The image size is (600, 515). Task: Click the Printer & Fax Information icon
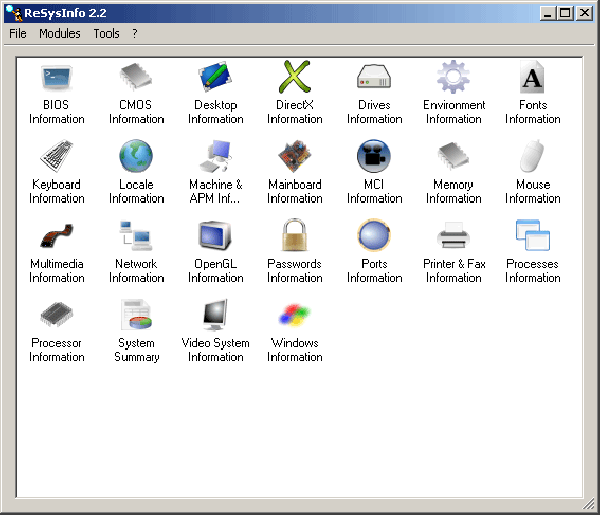tap(454, 237)
